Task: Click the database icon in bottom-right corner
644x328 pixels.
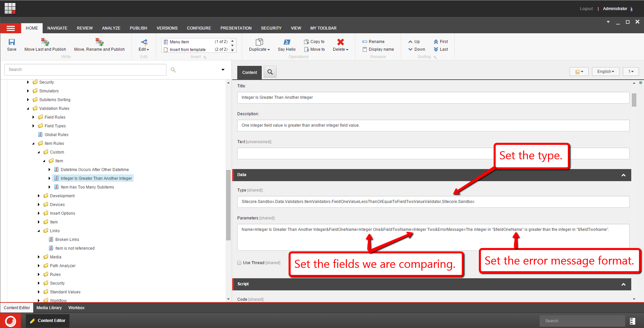Action: click(632, 321)
